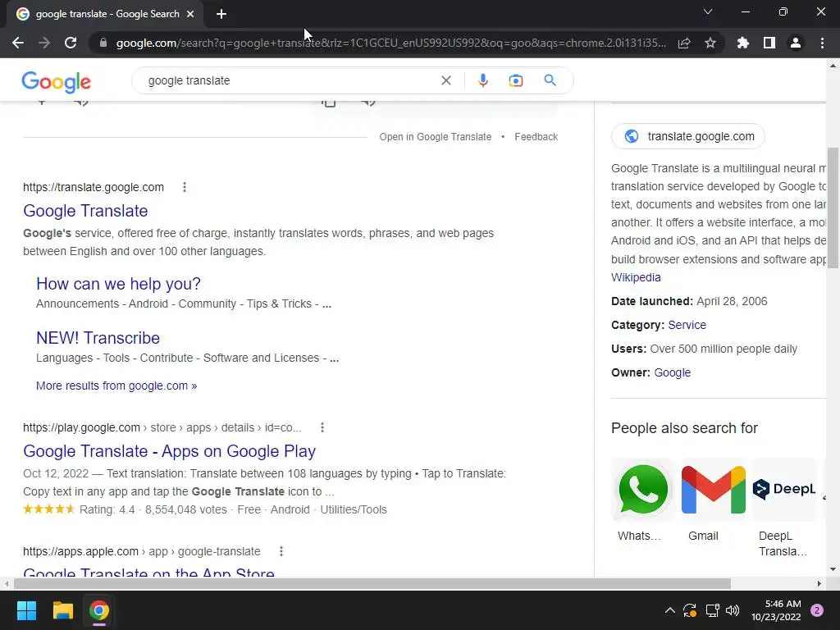840x630 pixels.
Task: Open the Google Translate result title
Action: (85, 211)
